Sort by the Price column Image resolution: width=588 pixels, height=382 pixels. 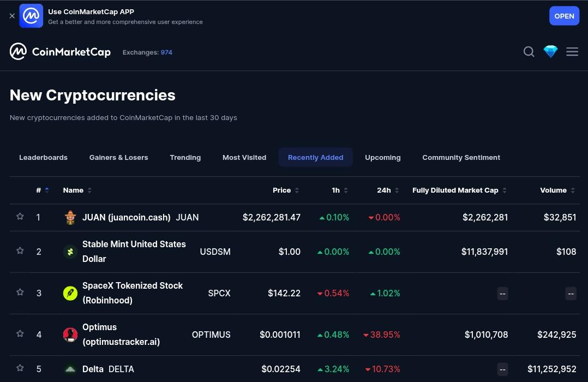[286, 190]
